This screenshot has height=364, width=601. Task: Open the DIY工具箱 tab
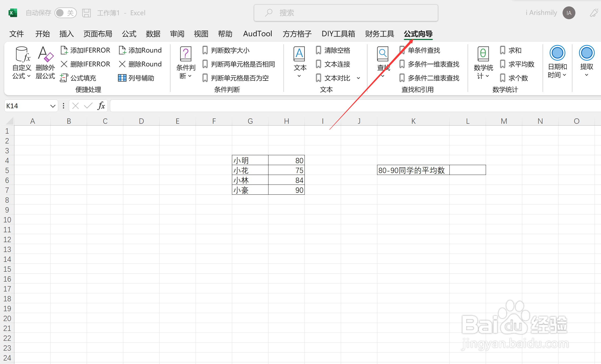click(x=338, y=34)
